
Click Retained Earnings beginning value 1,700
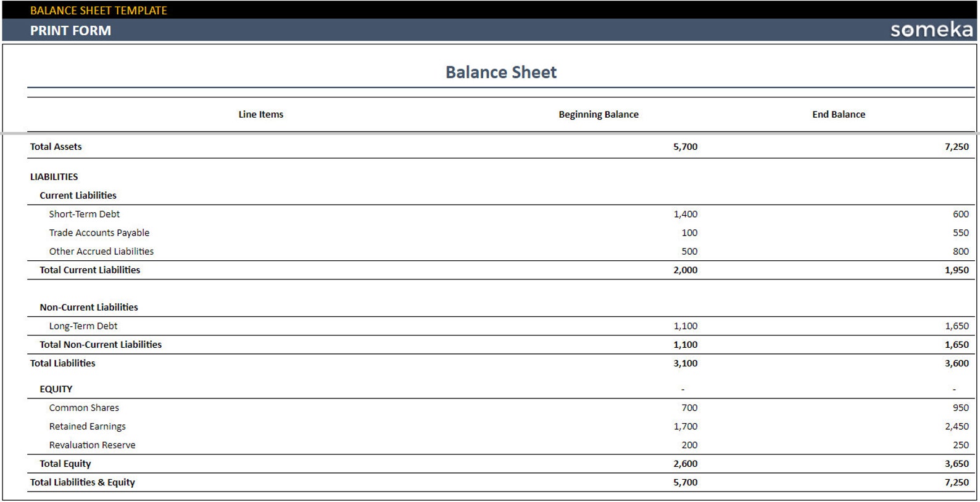(x=685, y=427)
